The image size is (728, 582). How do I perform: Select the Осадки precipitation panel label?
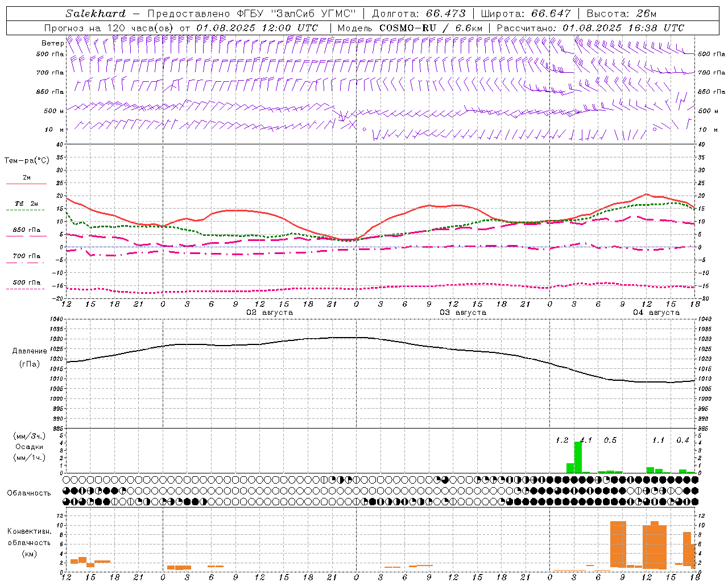tap(30, 447)
